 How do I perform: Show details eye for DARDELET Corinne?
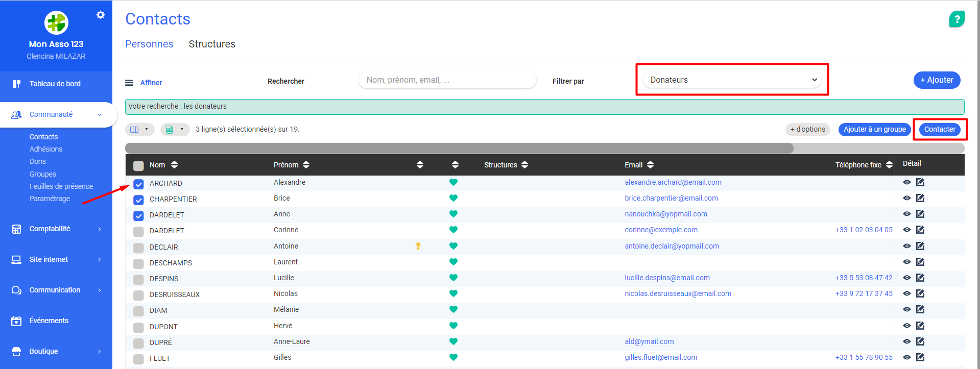pos(907,230)
